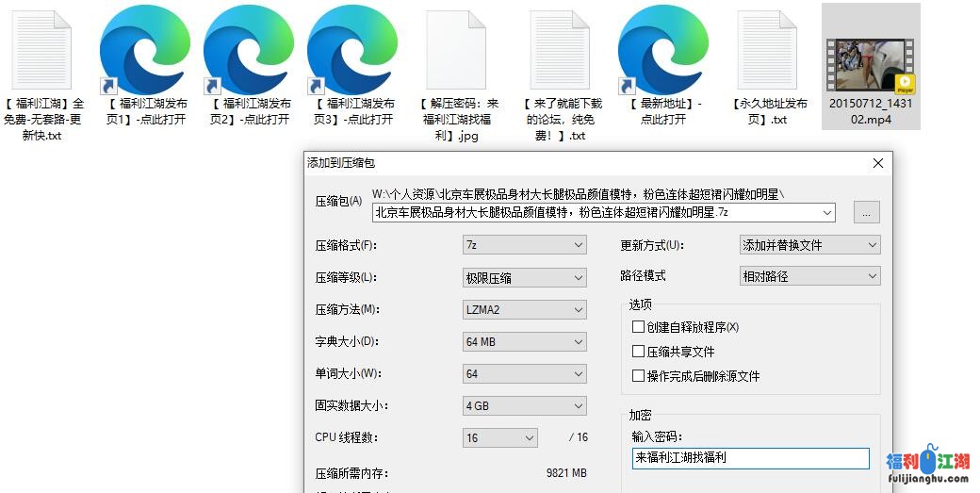Image resolution: width=980 pixels, height=493 pixels.
Task: Expand the 压缩等级 dropdown showing 极限压缩
Action: click(526, 278)
